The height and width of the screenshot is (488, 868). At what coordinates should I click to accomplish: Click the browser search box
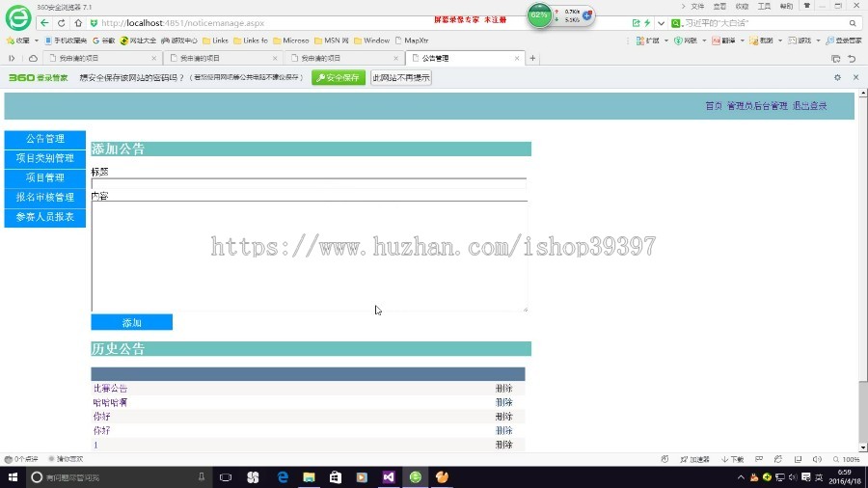click(x=765, y=23)
